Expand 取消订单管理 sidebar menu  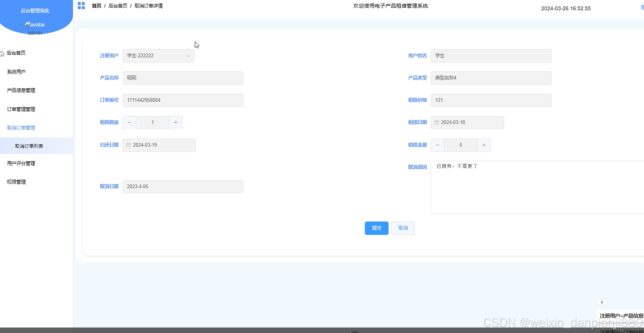[21, 128]
